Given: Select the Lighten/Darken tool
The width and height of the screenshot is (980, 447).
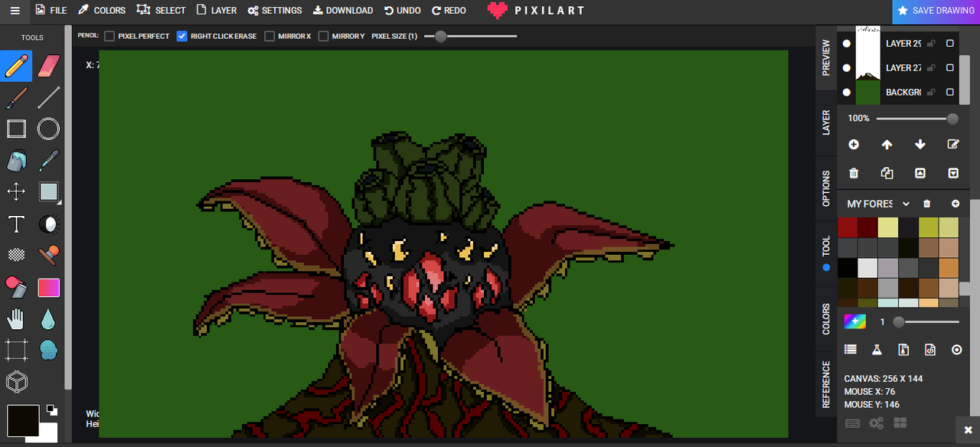Looking at the screenshot, I should point(48,223).
